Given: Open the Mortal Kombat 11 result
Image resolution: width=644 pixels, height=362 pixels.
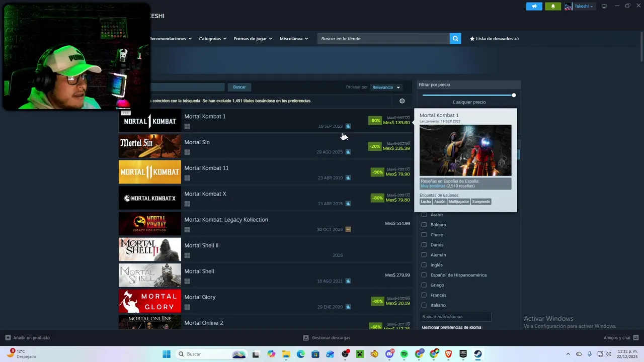Looking at the screenshot, I should click(x=265, y=172).
